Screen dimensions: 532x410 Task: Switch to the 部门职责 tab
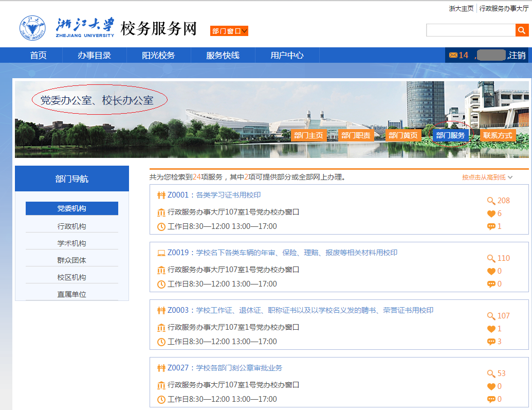[x=356, y=135]
